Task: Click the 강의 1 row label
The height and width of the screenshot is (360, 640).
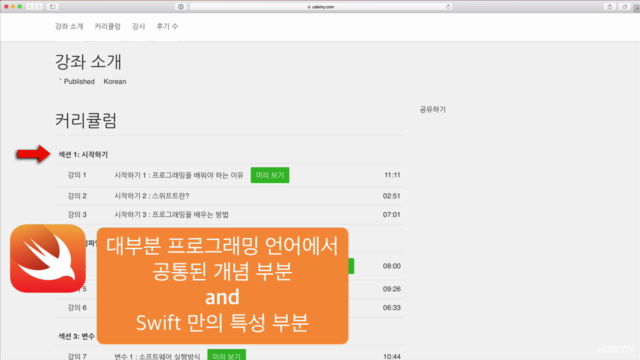Action: pos(77,175)
